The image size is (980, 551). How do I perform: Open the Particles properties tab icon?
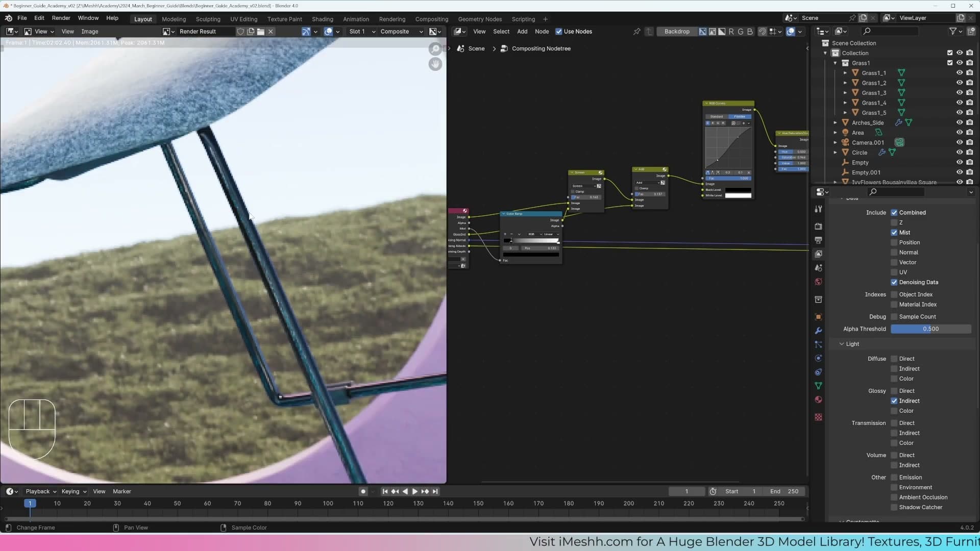[x=818, y=344]
